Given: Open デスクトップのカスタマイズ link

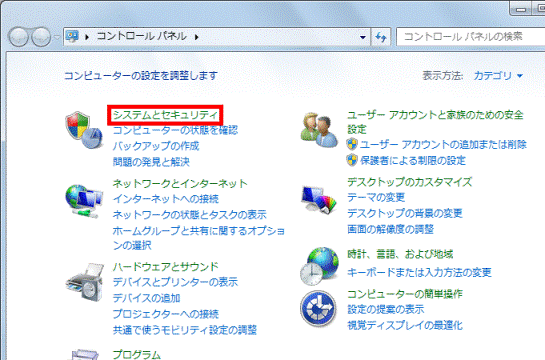Looking at the screenshot, I should (x=410, y=182).
